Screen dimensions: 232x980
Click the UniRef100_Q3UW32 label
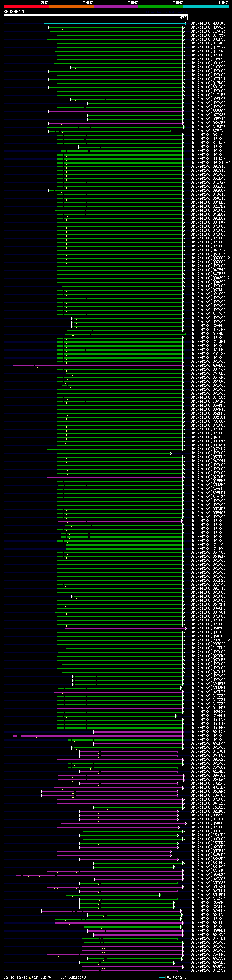coord(208,159)
